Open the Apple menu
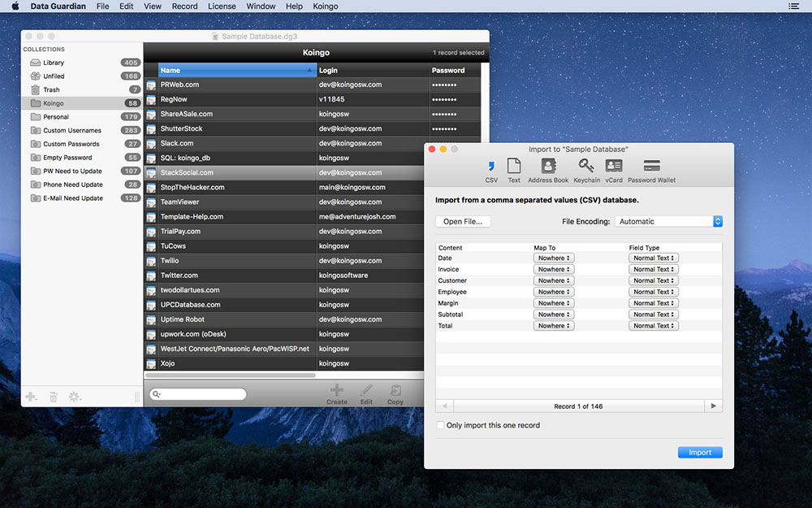Viewport: 812px width, 508px height. pyautogui.click(x=15, y=7)
